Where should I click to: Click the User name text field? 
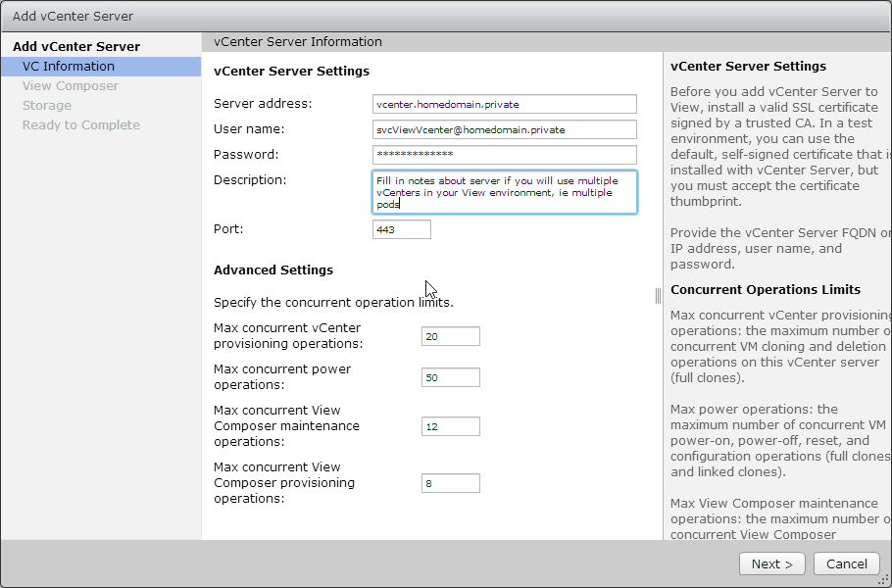[505, 129]
